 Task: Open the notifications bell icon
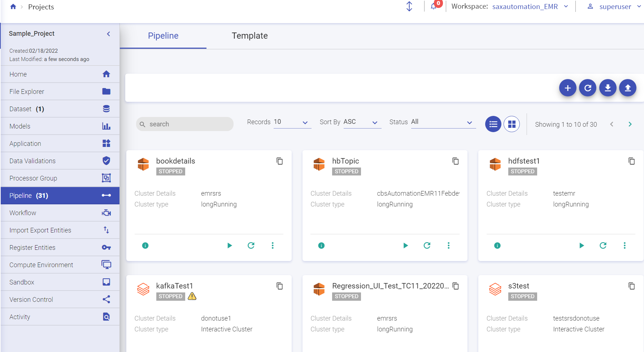434,6
